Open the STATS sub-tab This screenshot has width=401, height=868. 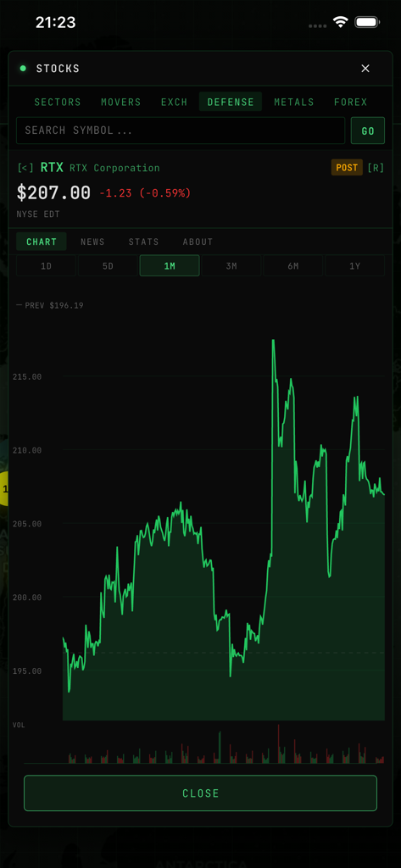pyautogui.click(x=143, y=242)
